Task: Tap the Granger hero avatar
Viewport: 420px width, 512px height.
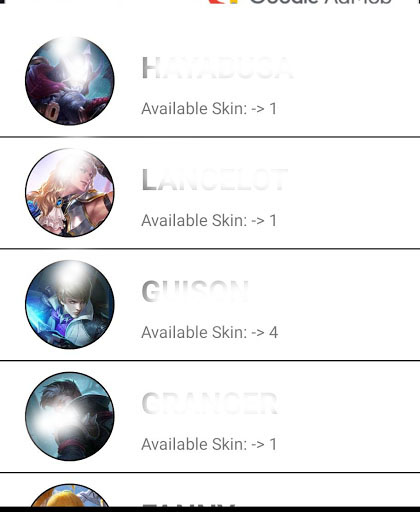Action: coord(70,416)
